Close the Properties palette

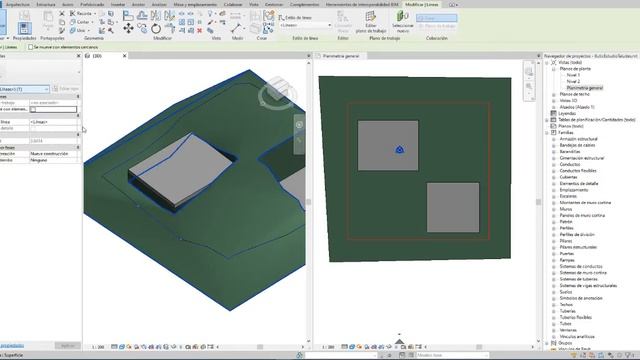tap(78, 56)
